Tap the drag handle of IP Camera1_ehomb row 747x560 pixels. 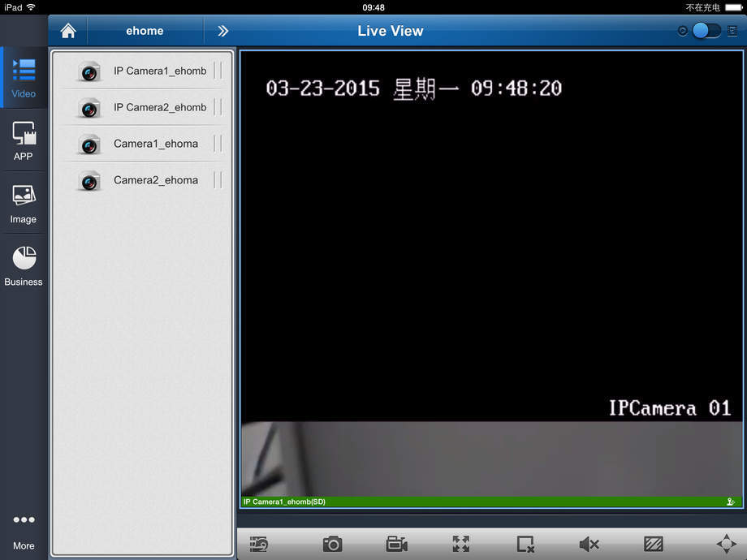pos(218,71)
